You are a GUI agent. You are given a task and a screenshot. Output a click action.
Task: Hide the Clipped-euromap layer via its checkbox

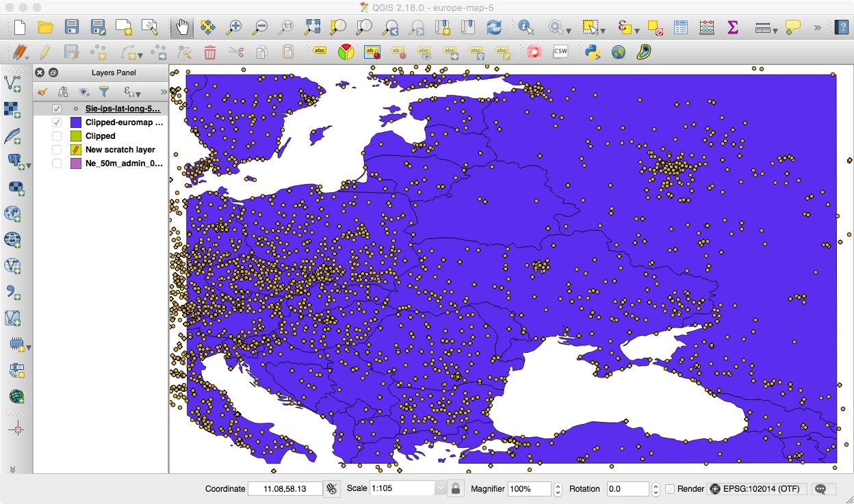[x=55, y=122]
